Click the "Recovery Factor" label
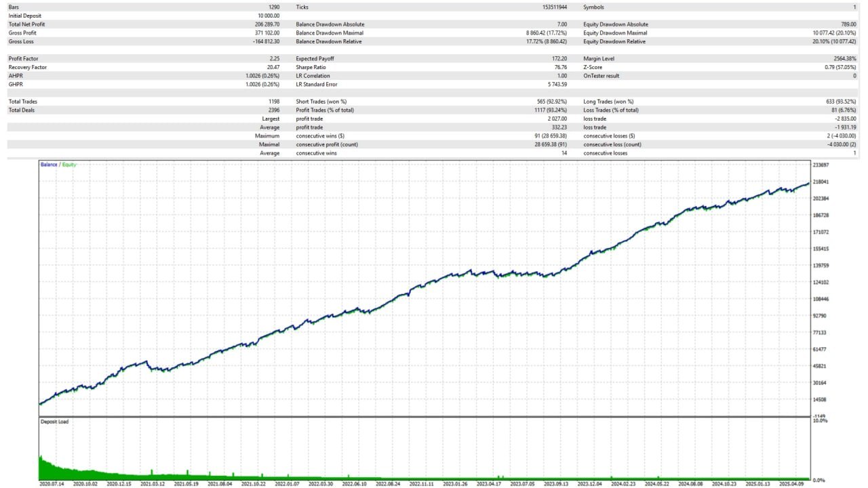 click(27, 68)
